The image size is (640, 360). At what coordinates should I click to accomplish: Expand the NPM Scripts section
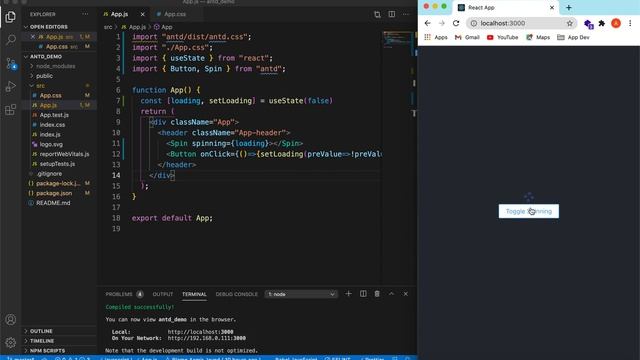[x=59, y=351]
